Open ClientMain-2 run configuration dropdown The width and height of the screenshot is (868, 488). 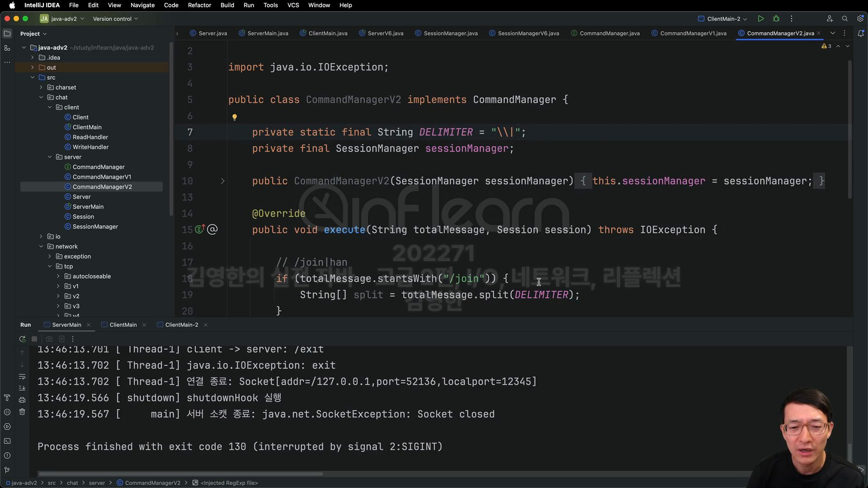[x=722, y=19]
